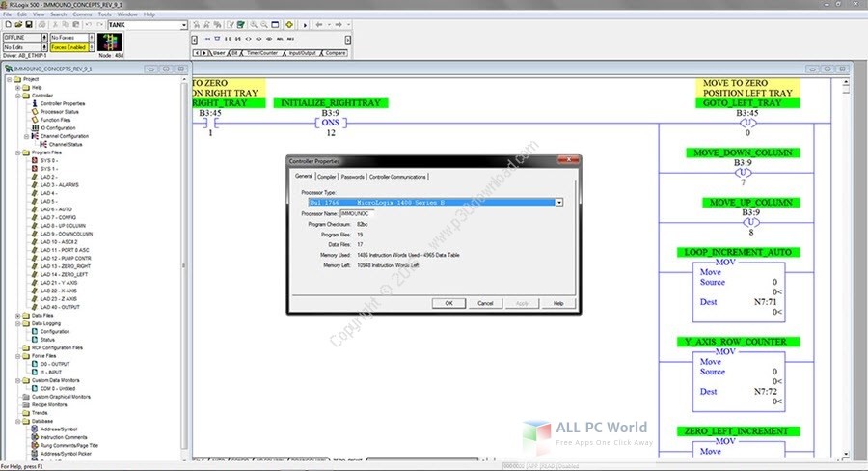The image size is (868, 471).
Task: Select the Input/Output instruction tab
Action: click(302, 53)
